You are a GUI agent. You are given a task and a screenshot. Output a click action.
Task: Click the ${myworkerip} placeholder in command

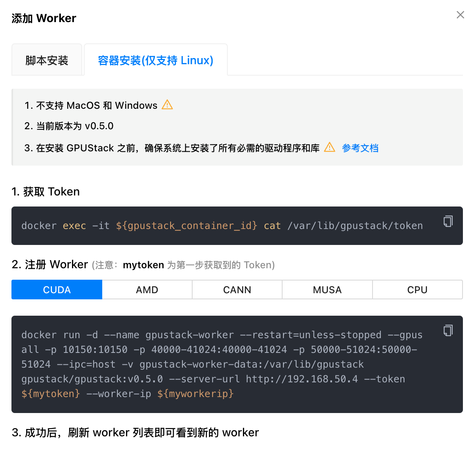click(x=195, y=394)
